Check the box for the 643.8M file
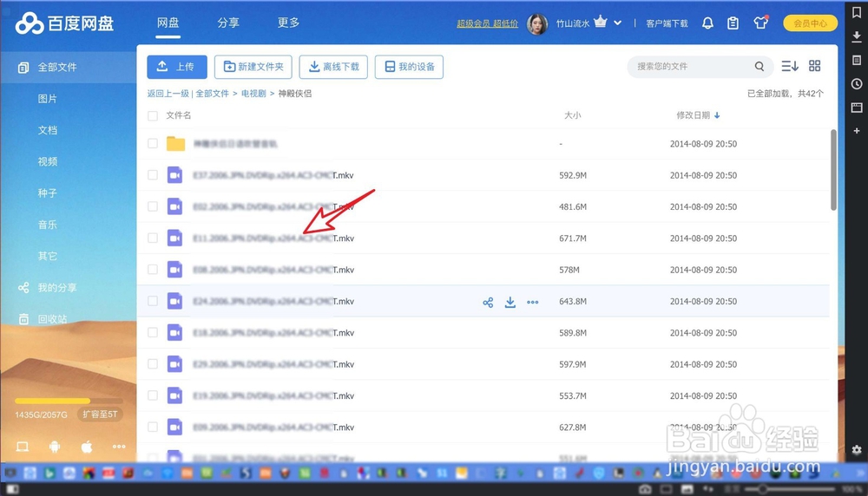 point(153,302)
